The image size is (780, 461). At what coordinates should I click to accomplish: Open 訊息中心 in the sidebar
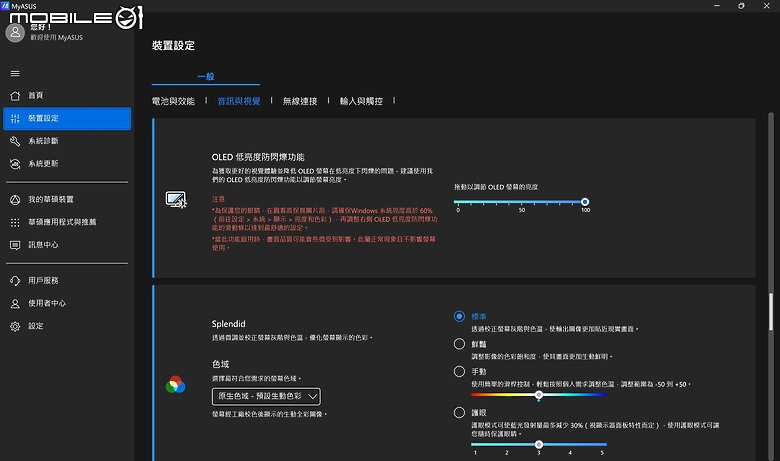(67, 245)
